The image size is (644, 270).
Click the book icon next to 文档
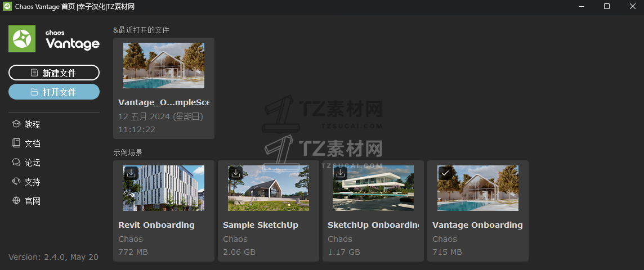16,143
